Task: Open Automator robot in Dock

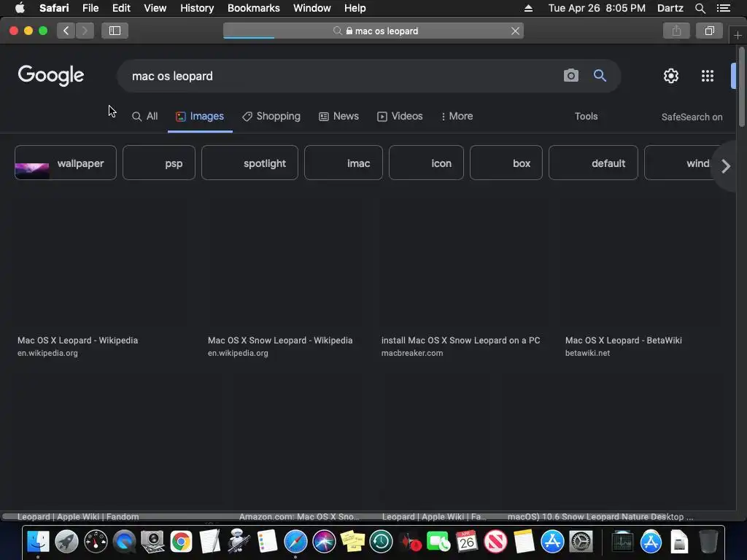Action: point(239,542)
